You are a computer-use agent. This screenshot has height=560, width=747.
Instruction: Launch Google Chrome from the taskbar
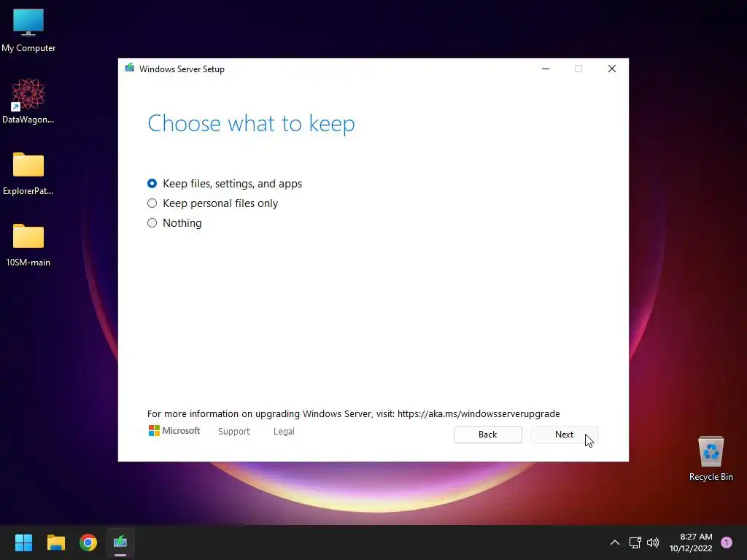pyautogui.click(x=88, y=542)
